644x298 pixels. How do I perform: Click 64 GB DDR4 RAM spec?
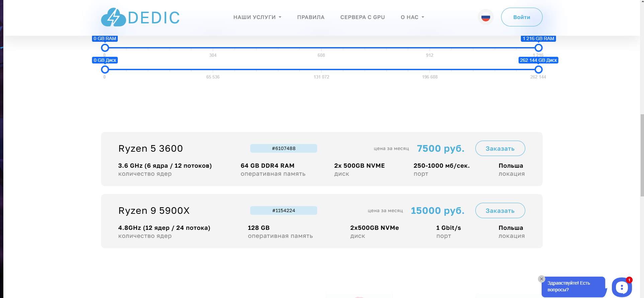[267, 166]
